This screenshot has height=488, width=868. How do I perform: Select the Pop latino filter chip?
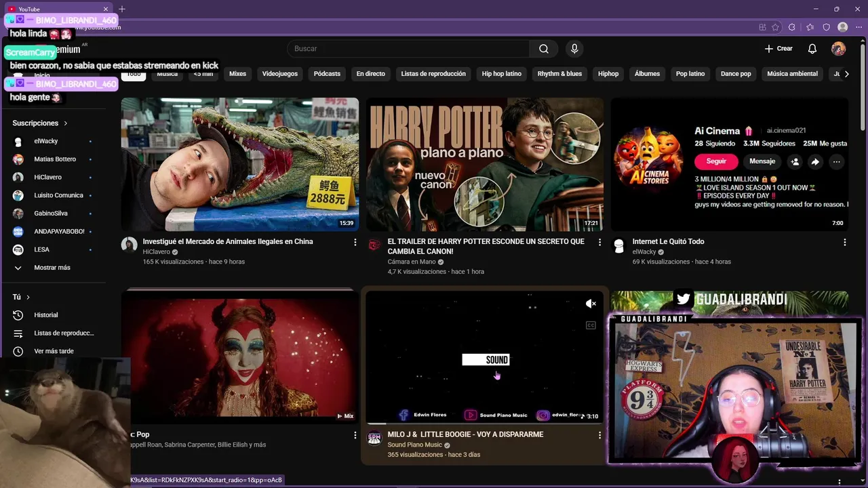pos(690,74)
